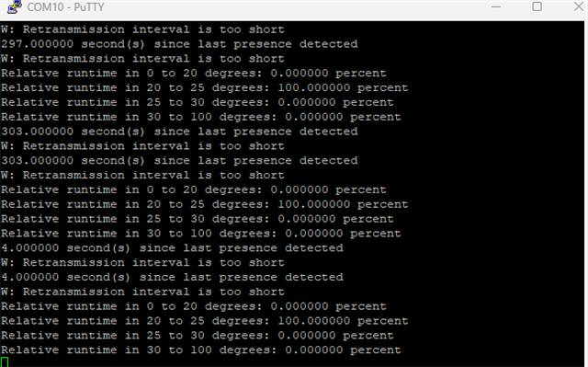The height and width of the screenshot is (367, 588).
Task: Click the first "4.000000 second(s)" line
Action: point(172,248)
